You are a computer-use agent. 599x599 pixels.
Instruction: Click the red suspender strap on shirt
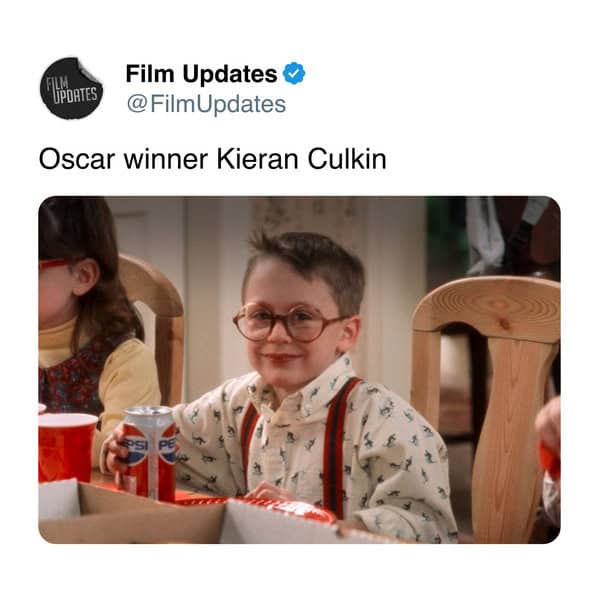tap(338, 443)
